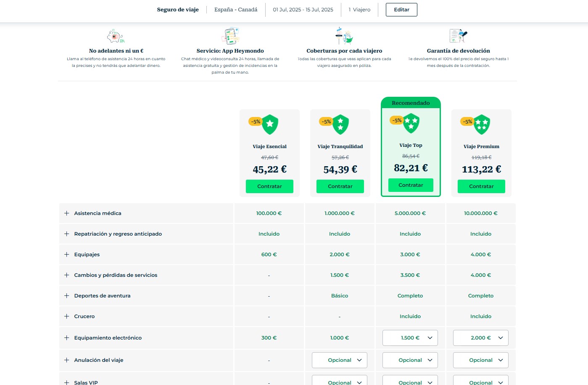Click the 1 Viajero header text
The image size is (588, 385).
(x=359, y=10)
